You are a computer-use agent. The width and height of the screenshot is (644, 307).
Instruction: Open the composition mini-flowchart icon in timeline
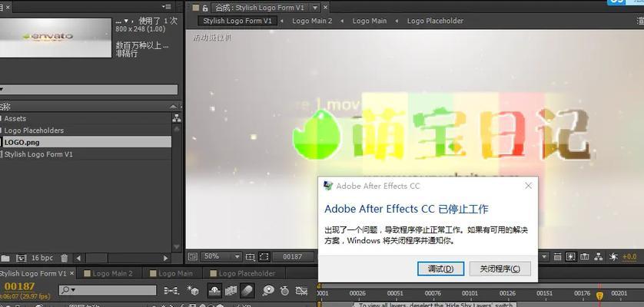171,291
